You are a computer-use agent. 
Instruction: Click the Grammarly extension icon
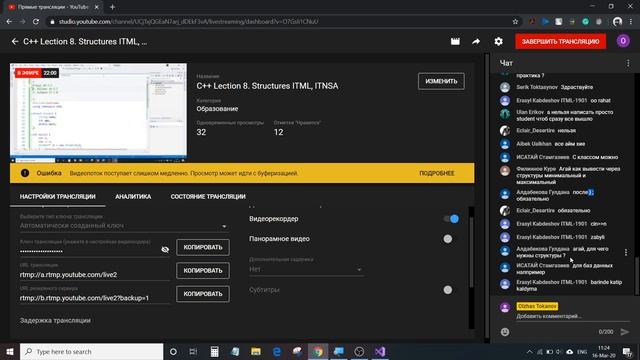585,22
